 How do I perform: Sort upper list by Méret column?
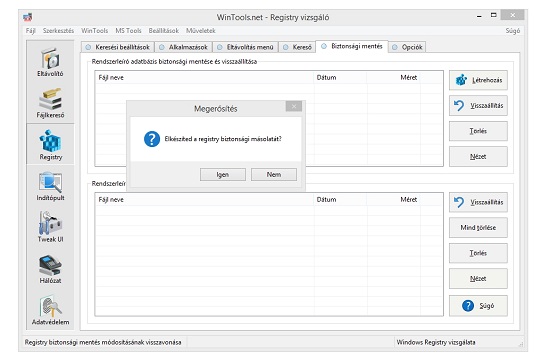(393, 78)
